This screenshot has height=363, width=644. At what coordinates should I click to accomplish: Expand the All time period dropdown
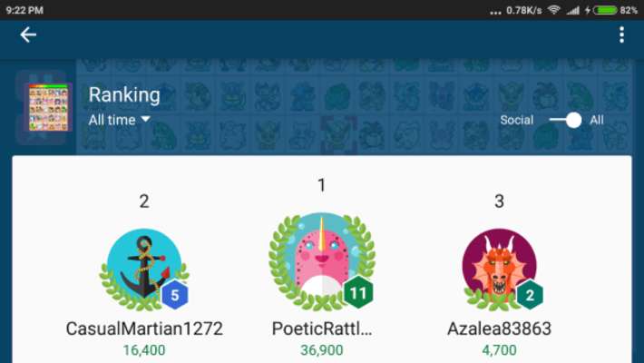pos(119,120)
